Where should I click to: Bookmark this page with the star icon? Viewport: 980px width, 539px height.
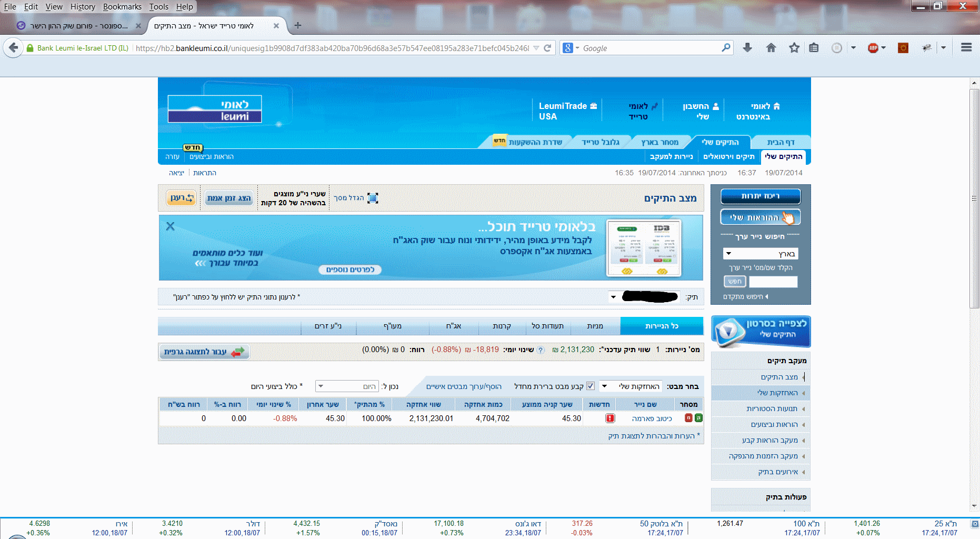point(794,48)
